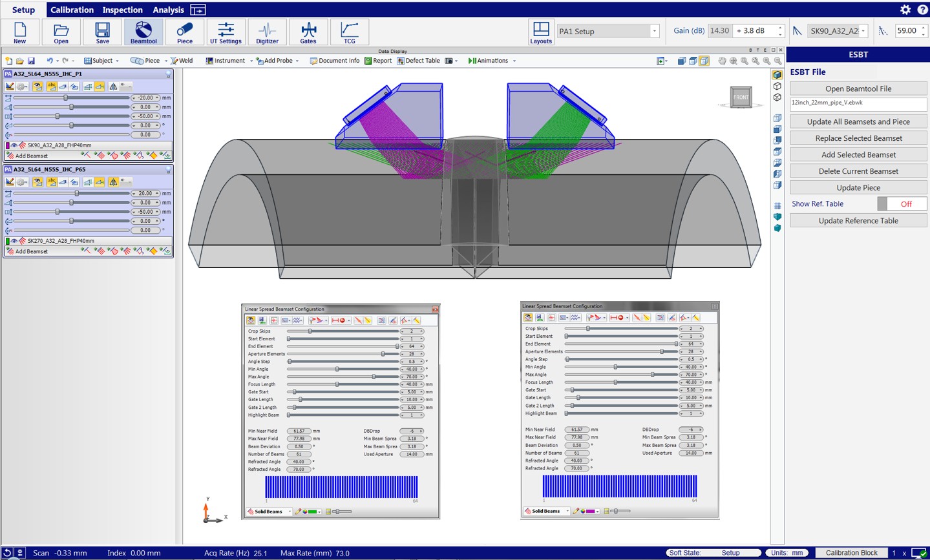Viewport: 930px width, 560px height.
Task: Hide the SK90_A32_A28_FHP40mm beamset using eye icon
Action: (x=14, y=146)
